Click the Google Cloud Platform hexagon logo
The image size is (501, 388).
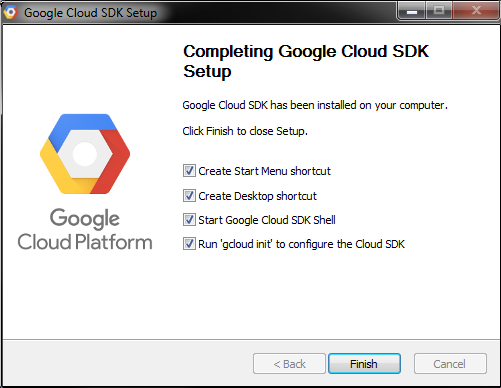(85, 154)
